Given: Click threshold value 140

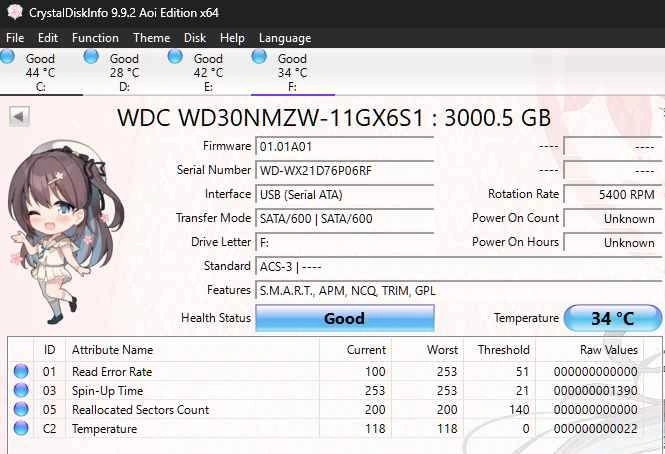Looking at the screenshot, I should pos(519,409).
